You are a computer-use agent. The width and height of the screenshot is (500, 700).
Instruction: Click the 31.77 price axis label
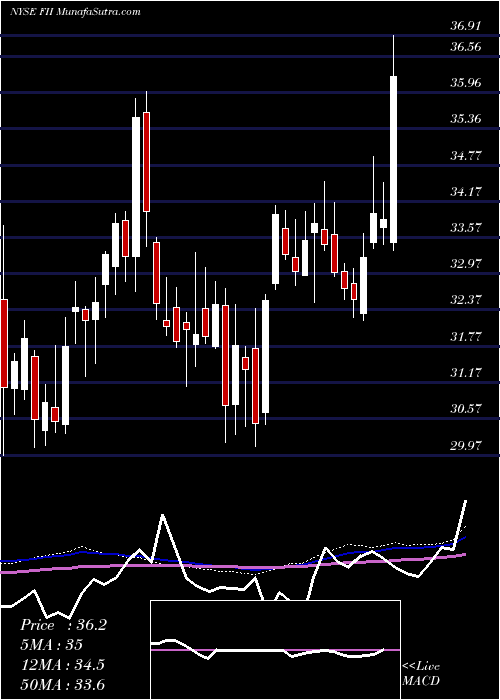(x=466, y=336)
